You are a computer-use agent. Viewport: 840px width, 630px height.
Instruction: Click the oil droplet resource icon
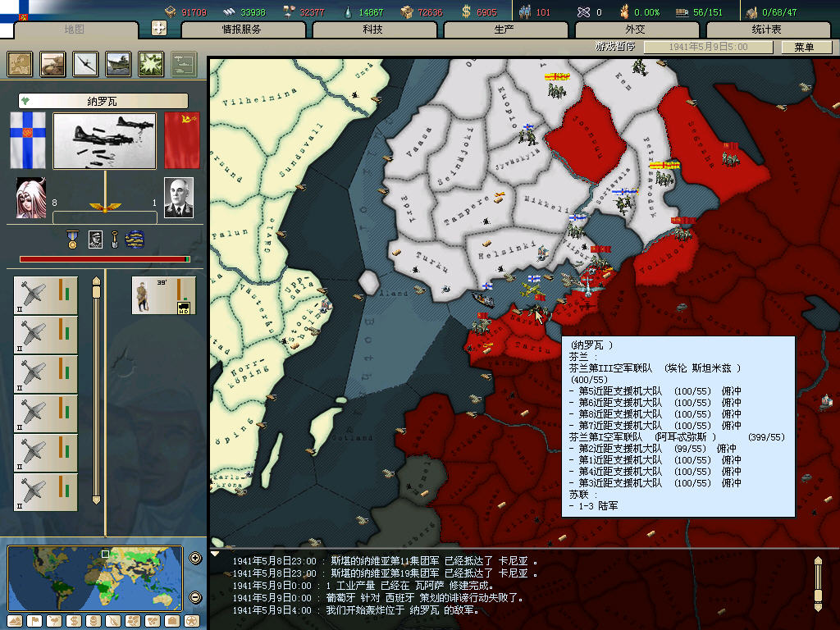[348, 11]
